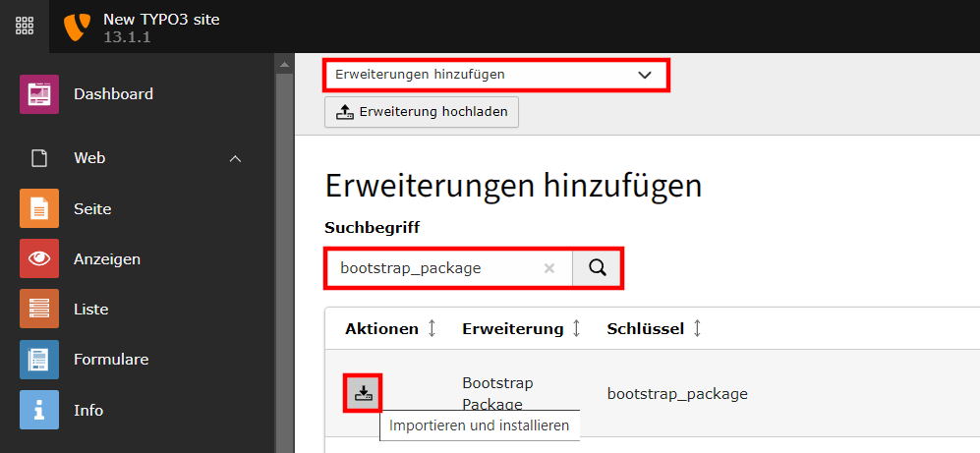
Task: Sort by Aktionen column arrows
Action: (432, 328)
